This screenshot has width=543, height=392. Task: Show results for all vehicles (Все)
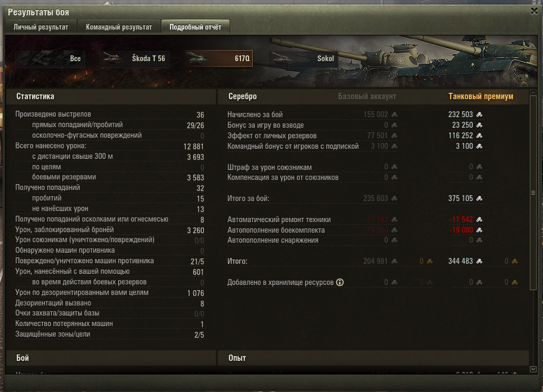click(x=50, y=59)
